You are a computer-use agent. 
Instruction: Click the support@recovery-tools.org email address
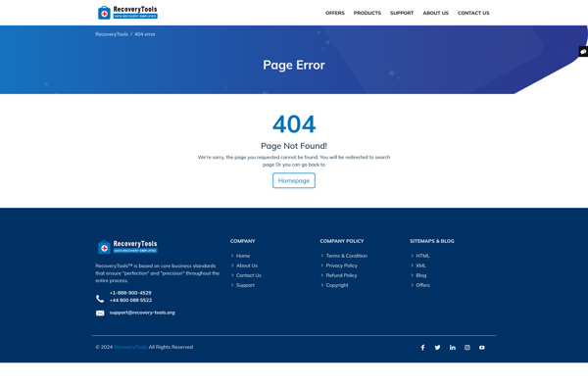point(142,313)
